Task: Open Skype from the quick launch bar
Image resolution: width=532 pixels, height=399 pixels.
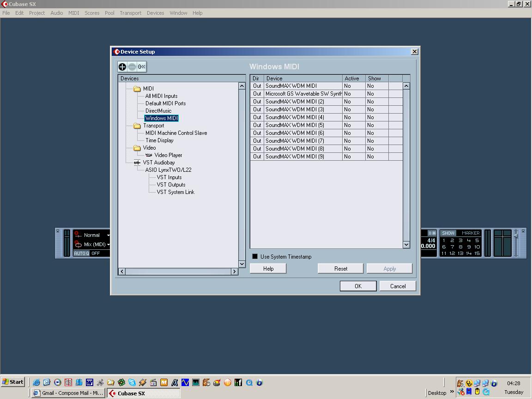Action: (132, 382)
